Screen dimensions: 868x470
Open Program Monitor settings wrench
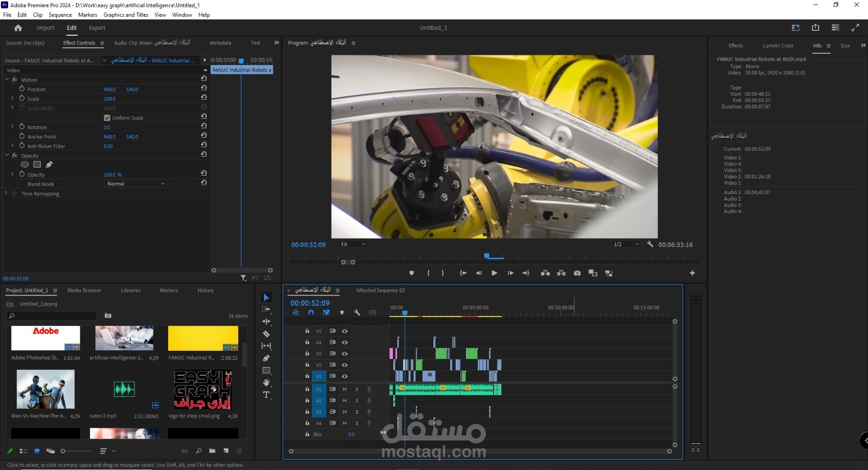pyautogui.click(x=650, y=244)
